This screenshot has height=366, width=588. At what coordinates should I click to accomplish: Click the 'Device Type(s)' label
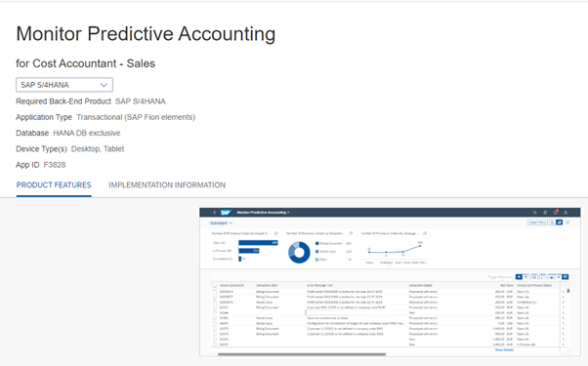[x=41, y=149]
